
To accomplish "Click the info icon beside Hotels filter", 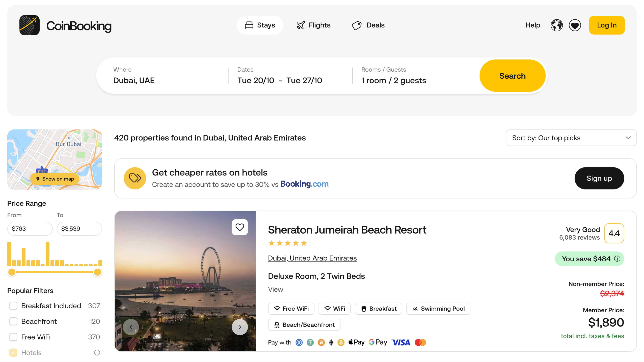I will [x=97, y=352].
